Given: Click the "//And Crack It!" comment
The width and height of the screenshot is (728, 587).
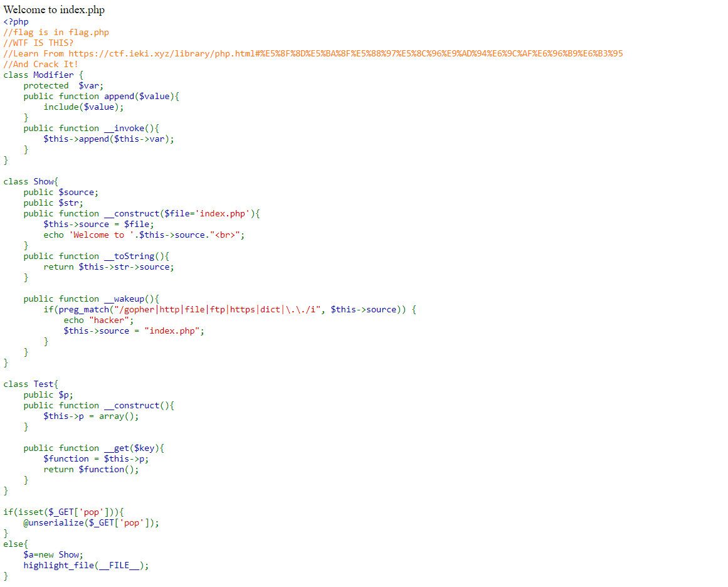Looking at the screenshot, I should coord(41,65).
